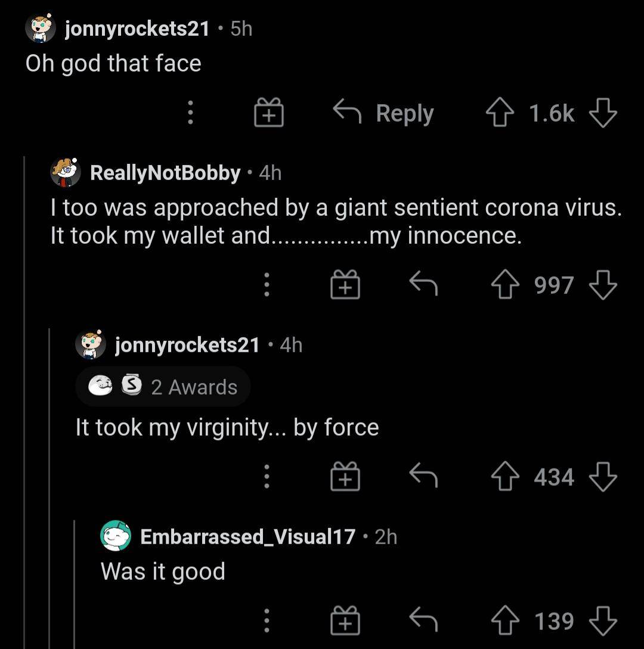
Task: Click the three-dot menu under 'Was it good'
Action: point(266,621)
